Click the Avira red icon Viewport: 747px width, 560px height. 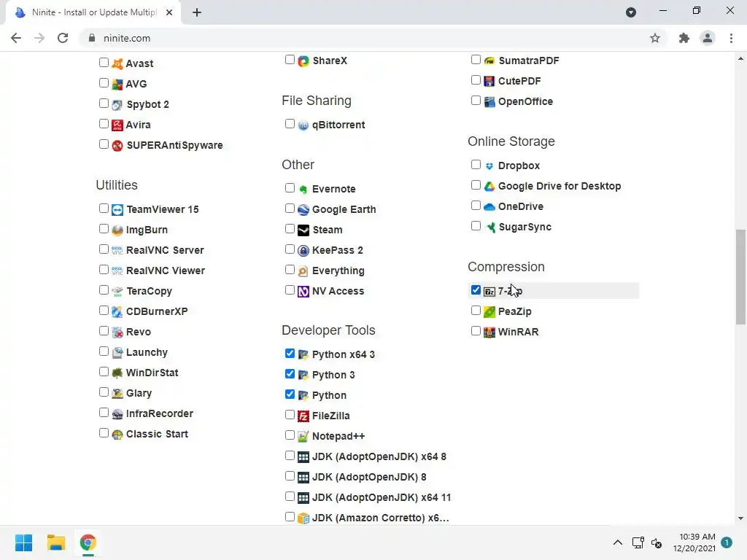tap(117, 125)
